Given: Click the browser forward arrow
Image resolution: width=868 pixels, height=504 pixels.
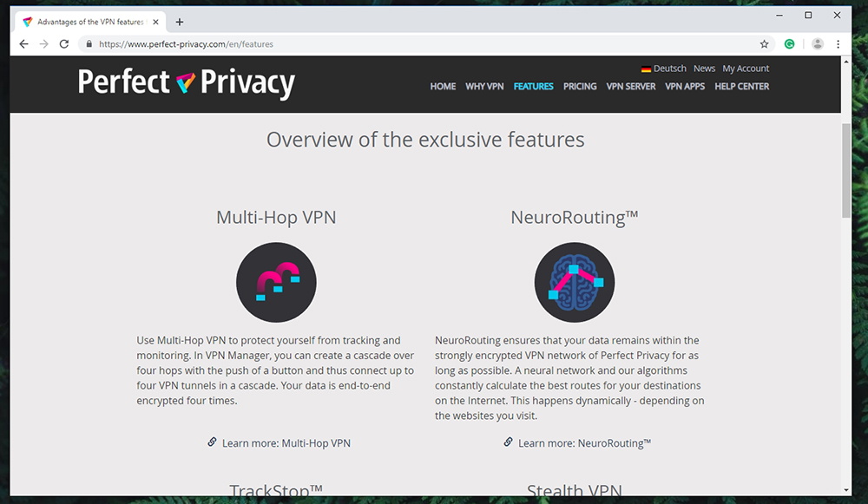Looking at the screenshot, I should [43, 44].
